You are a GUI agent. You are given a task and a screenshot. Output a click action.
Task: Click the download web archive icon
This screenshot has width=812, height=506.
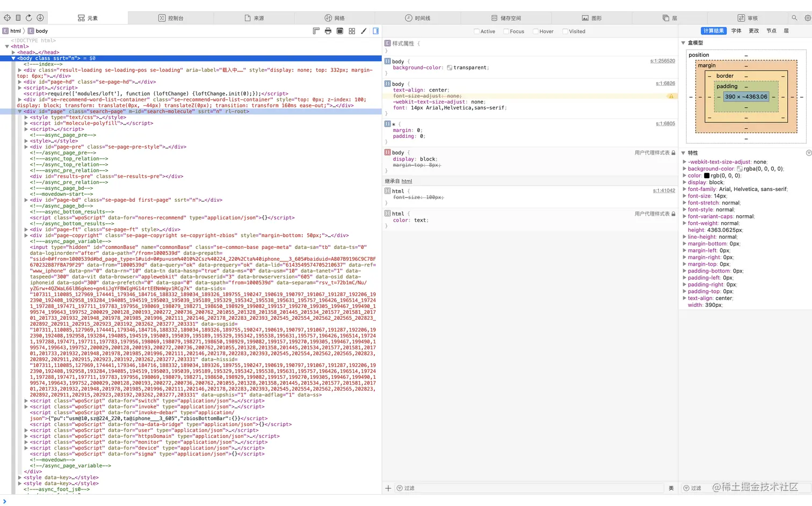40,18
